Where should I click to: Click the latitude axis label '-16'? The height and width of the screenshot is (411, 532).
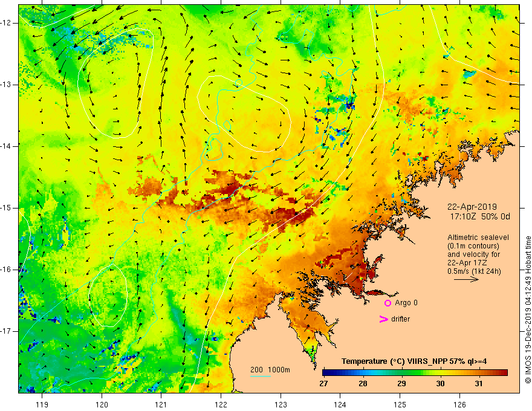tap(7, 270)
